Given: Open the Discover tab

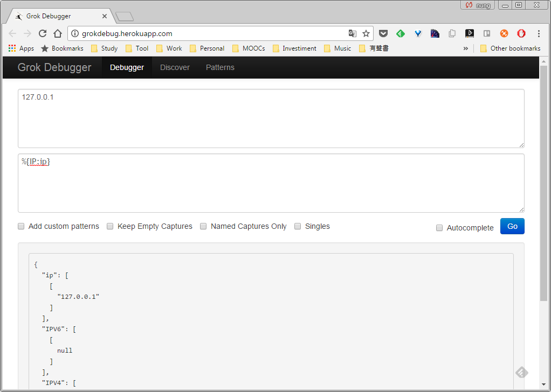Looking at the screenshot, I should point(175,67).
